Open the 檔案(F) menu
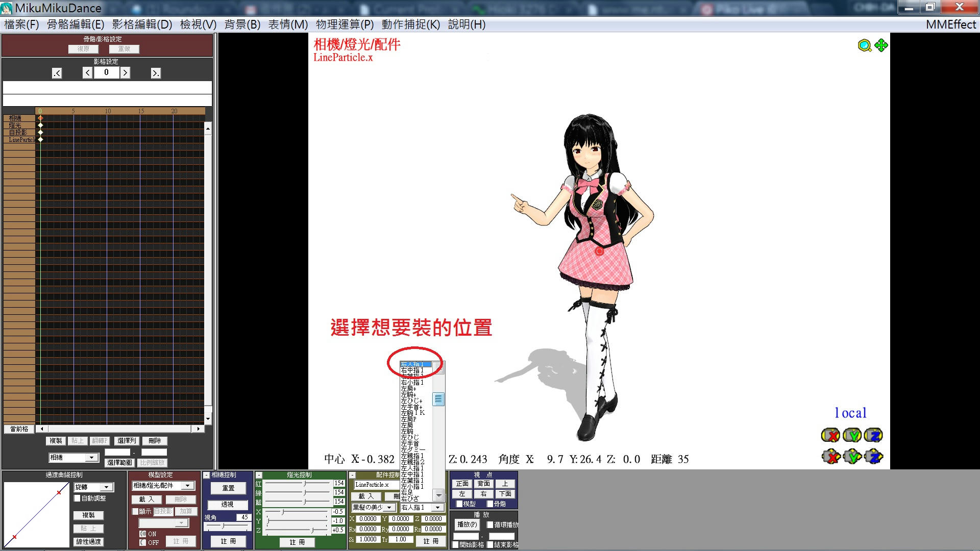The height and width of the screenshot is (551, 980). pyautogui.click(x=21, y=24)
